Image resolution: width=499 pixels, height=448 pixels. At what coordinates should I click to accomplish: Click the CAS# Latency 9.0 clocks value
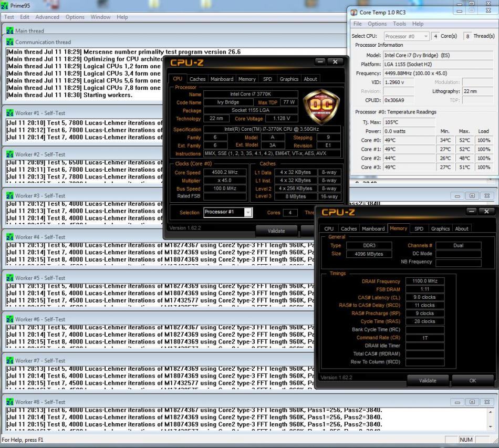point(425,297)
